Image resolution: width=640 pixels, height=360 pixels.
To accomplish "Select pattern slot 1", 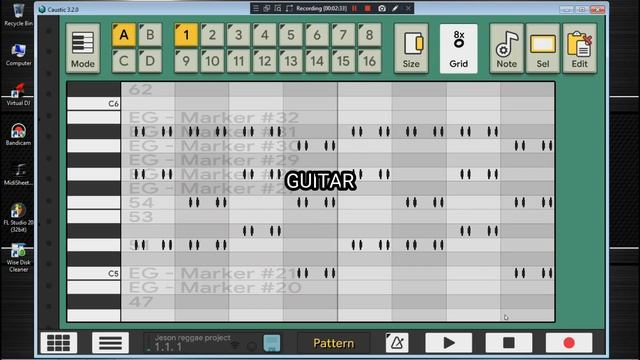I will point(186,35).
